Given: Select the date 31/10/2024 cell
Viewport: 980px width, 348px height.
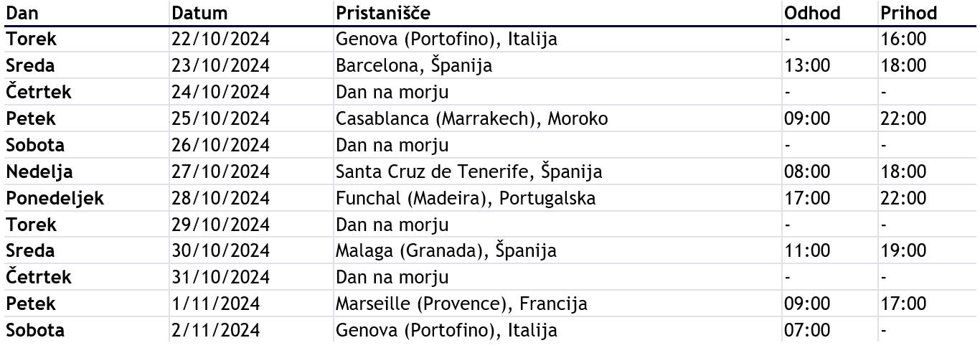Looking at the screenshot, I should coord(221,278).
